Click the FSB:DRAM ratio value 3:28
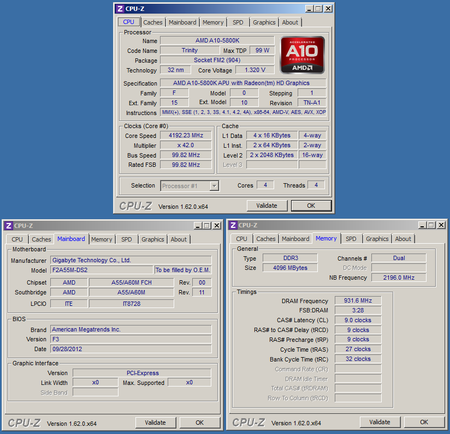This screenshot has width=450, height=434. 358,310
